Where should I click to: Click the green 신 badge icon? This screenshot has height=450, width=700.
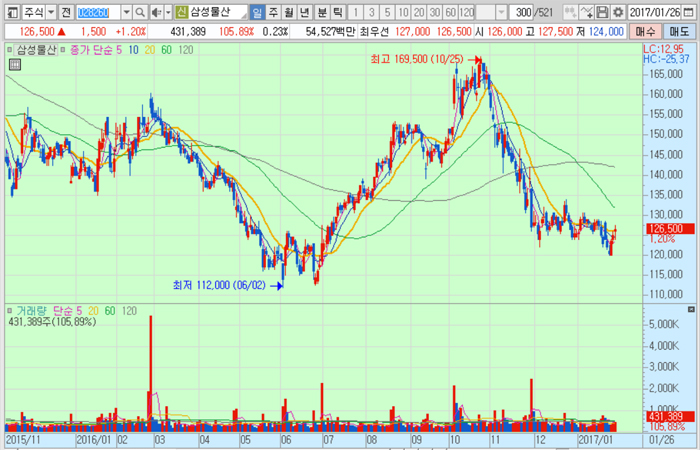180,12
